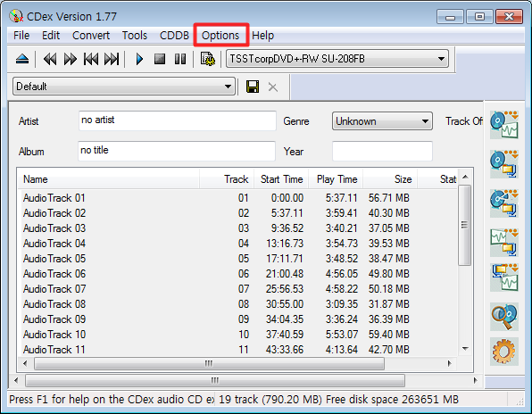Open the Help menu
This screenshot has height=414, width=532.
point(263,36)
